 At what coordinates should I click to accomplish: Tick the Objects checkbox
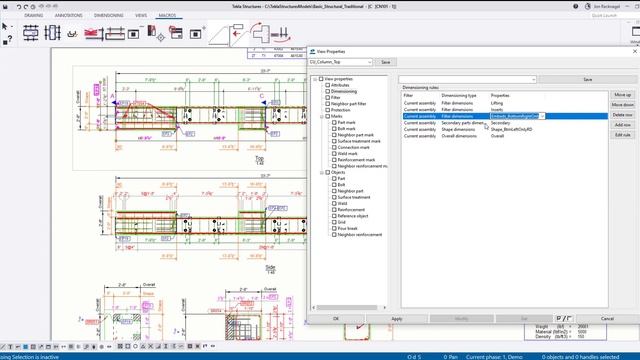click(x=328, y=173)
